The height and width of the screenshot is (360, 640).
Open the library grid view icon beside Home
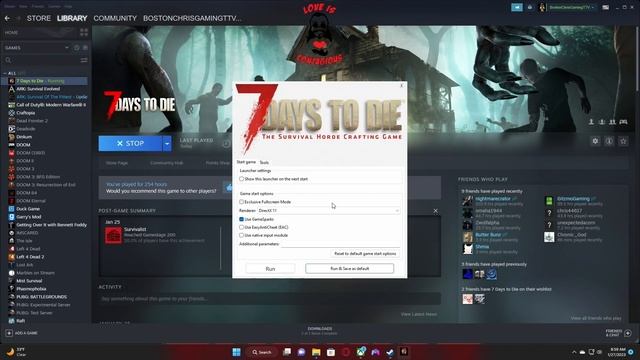(x=84, y=33)
